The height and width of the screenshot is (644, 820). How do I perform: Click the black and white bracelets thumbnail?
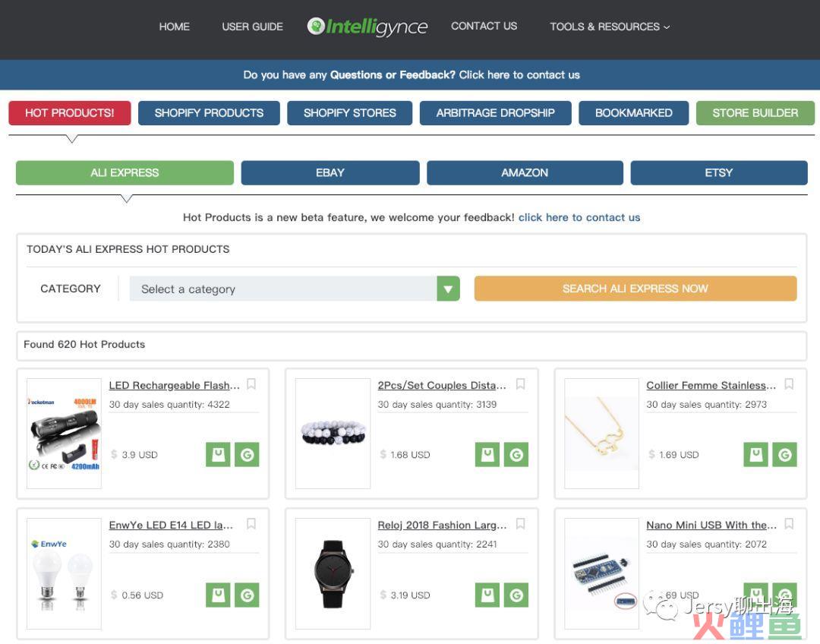point(333,434)
